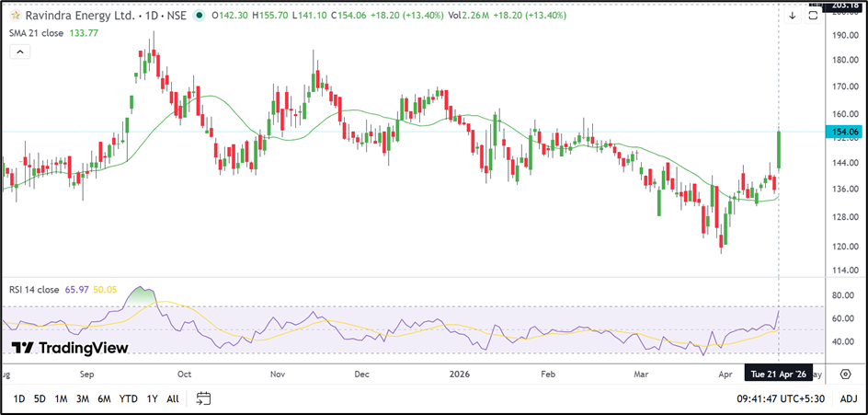The width and height of the screenshot is (868, 415).
Task: Open timezone menu from clock display
Action: (x=782, y=398)
